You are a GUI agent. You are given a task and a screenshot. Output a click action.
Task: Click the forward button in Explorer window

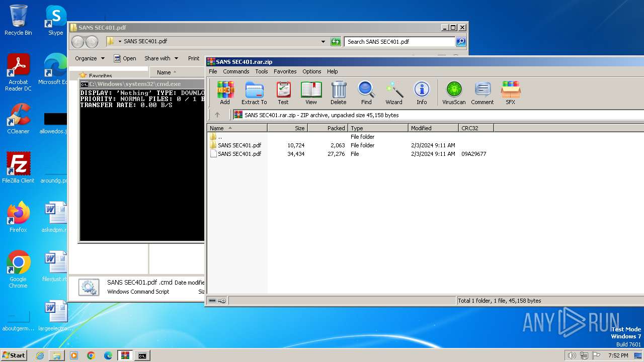coord(92,42)
